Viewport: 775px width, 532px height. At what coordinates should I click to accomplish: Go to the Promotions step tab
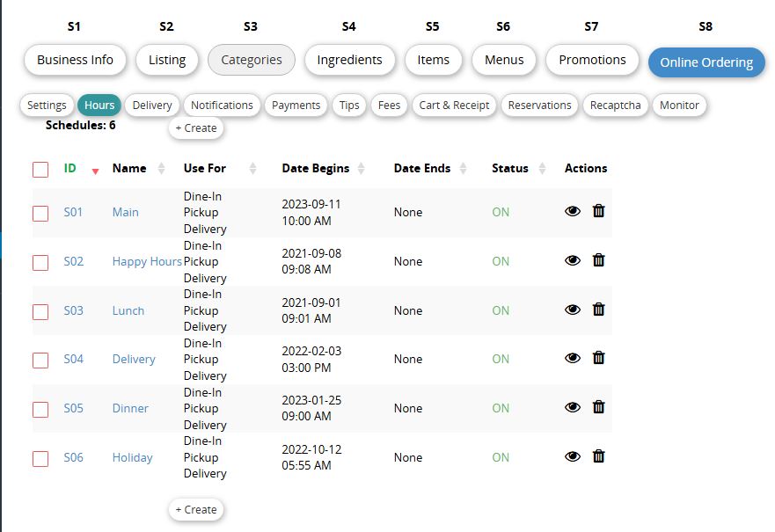pos(591,61)
